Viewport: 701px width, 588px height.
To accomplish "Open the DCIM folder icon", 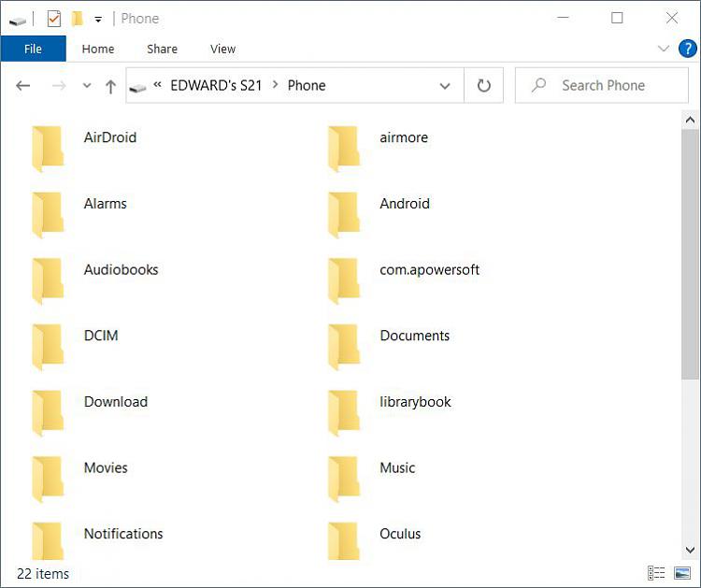I will pos(49,347).
